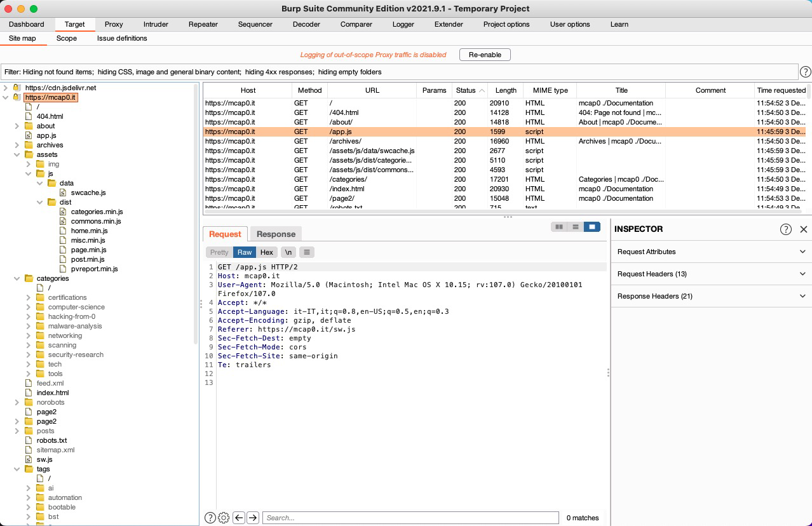Select the 404.html file
Viewport: 812px width, 526px height.
click(x=50, y=116)
